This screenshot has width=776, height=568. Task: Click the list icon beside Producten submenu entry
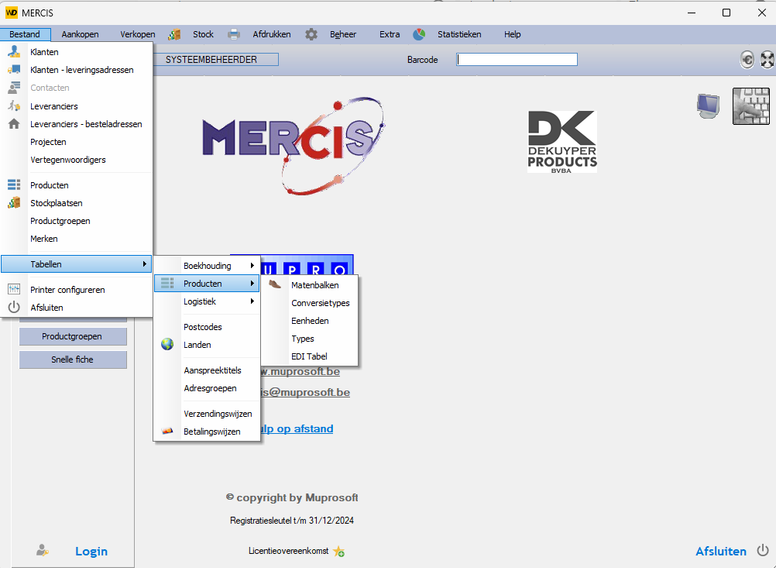click(167, 283)
